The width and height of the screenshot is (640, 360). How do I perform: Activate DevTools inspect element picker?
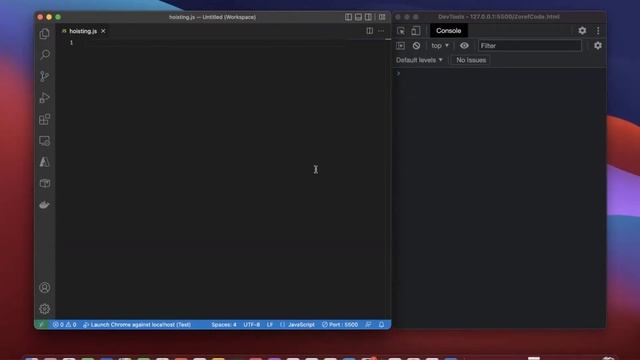coord(401,31)
